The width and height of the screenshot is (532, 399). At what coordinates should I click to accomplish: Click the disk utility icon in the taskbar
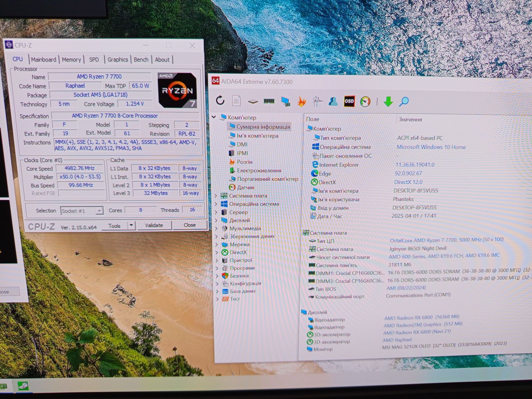[23, 386]
